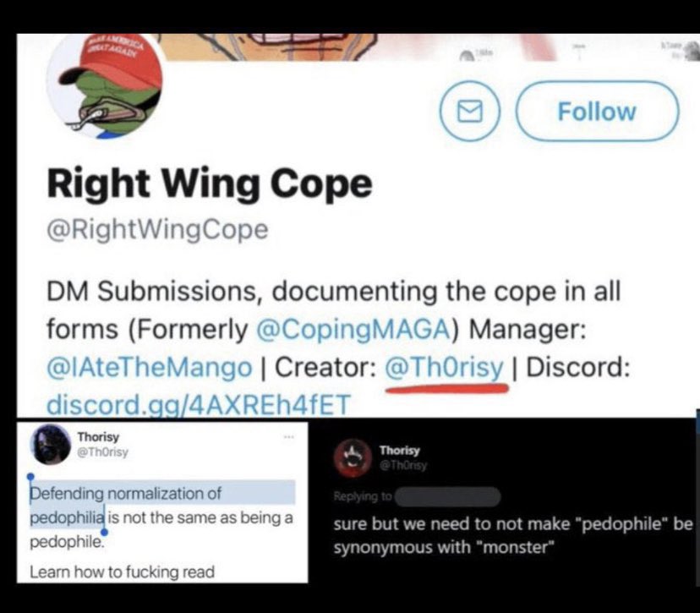Click the highlighted "Defending normalization of" text
The width and height of the screenshot is (700, 613).
tap(125, 493)
